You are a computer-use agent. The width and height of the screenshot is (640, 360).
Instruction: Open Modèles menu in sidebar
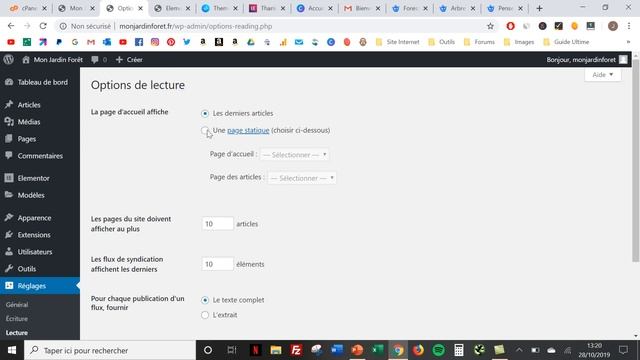pos(40,196)
